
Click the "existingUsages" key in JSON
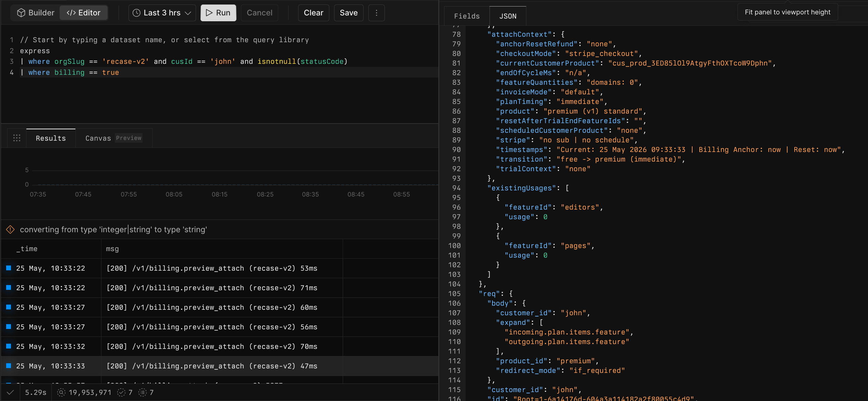pos(522,188)
